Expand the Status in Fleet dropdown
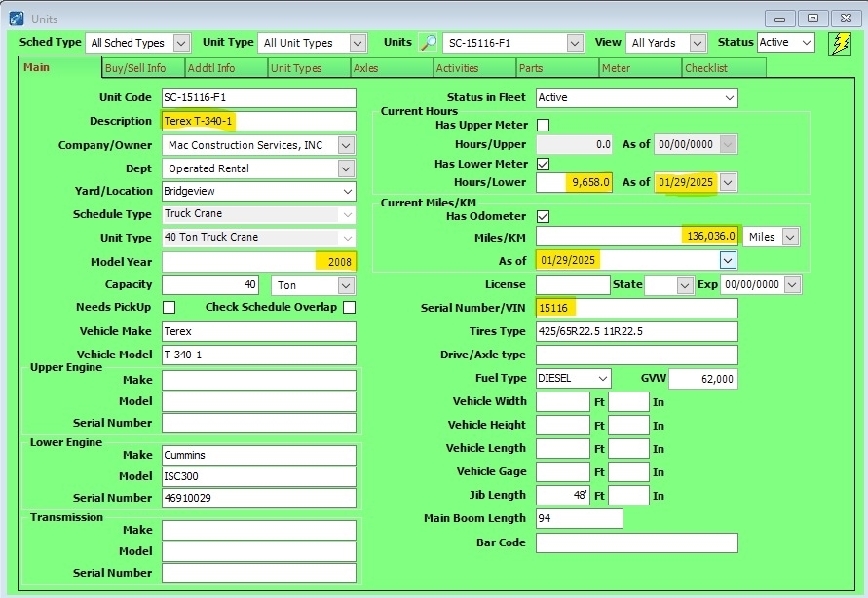 (x=729, y=97)
